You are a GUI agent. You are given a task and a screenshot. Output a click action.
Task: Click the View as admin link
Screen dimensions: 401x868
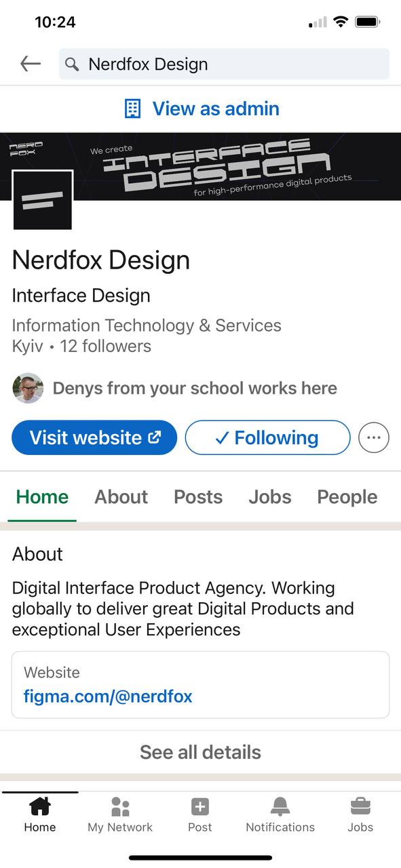point(216,108)
